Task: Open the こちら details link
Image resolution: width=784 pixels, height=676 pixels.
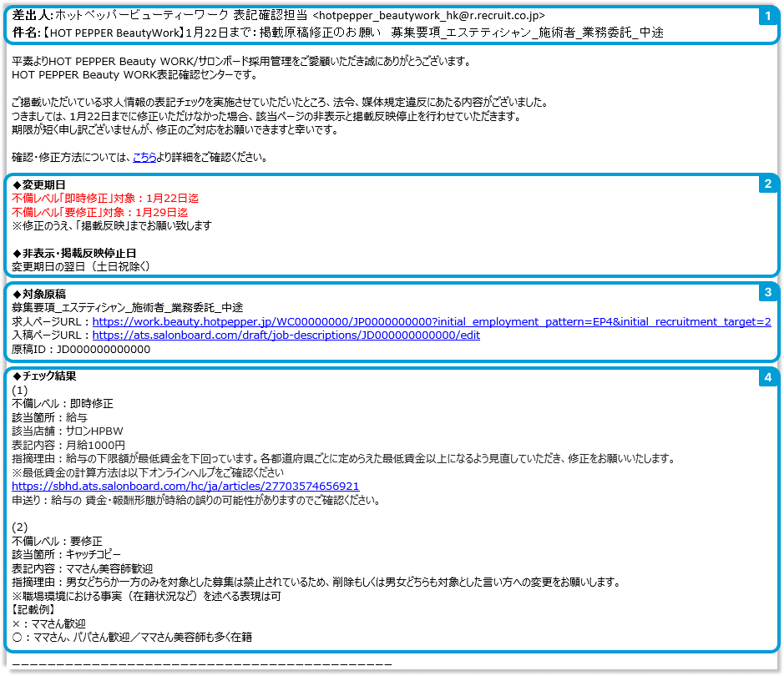Action: (144, 158)
